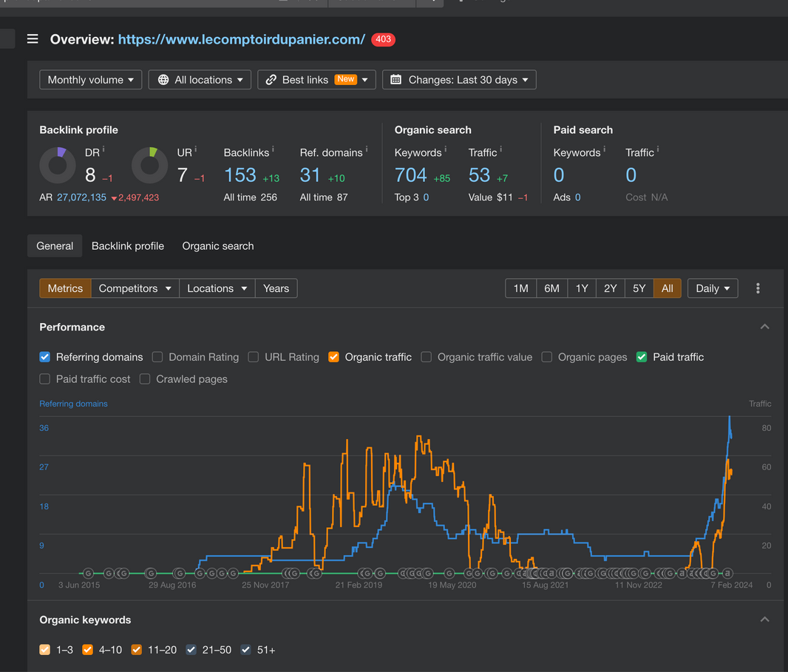Enable URL Rating checkbox
Viewport: 788px width, 672px height.
tap(254, 357)
